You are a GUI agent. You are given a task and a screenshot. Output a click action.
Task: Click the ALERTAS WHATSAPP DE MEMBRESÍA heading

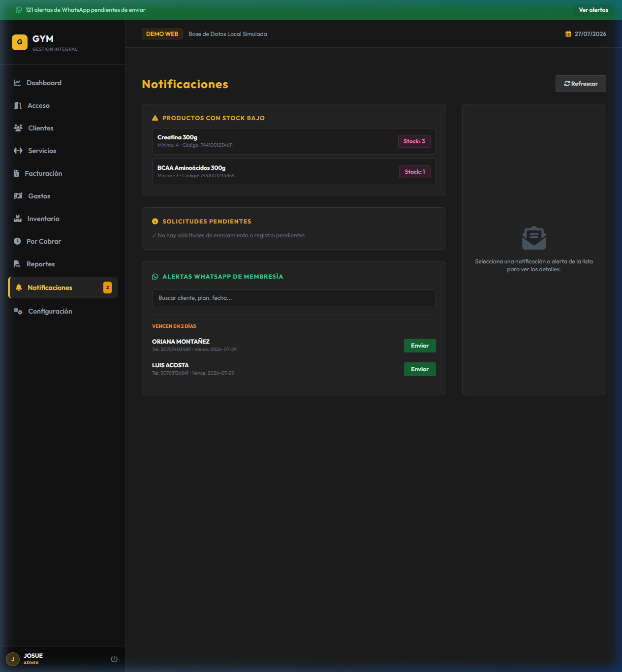pyautogui.click(x=223, y=277)
